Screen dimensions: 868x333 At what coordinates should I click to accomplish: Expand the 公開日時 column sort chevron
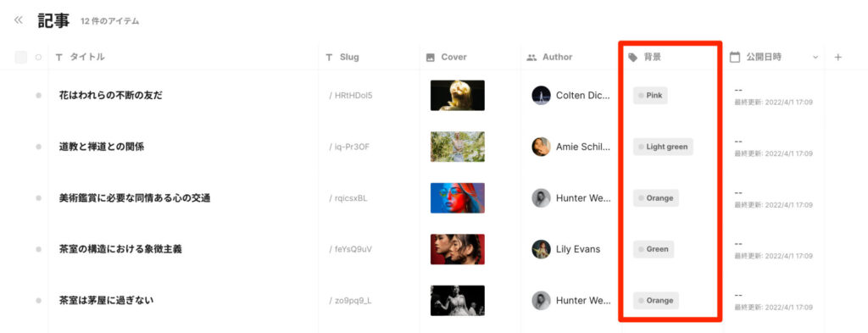[815, 57]
